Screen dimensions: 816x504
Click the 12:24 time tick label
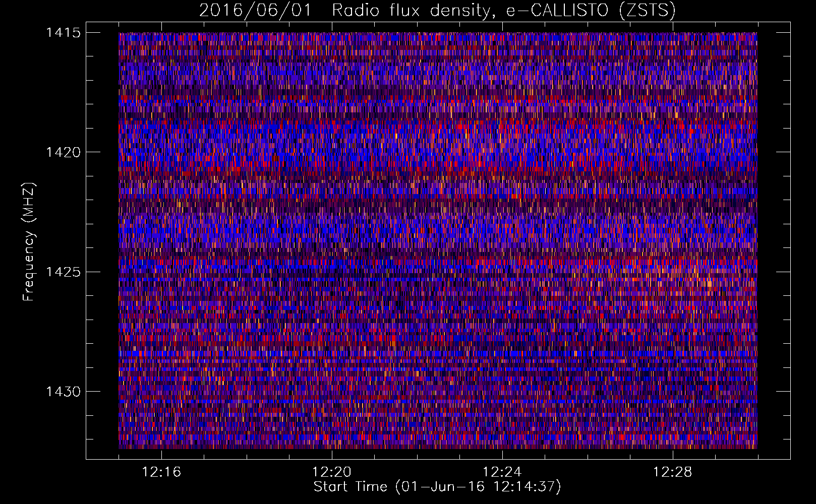coord(502,472)
